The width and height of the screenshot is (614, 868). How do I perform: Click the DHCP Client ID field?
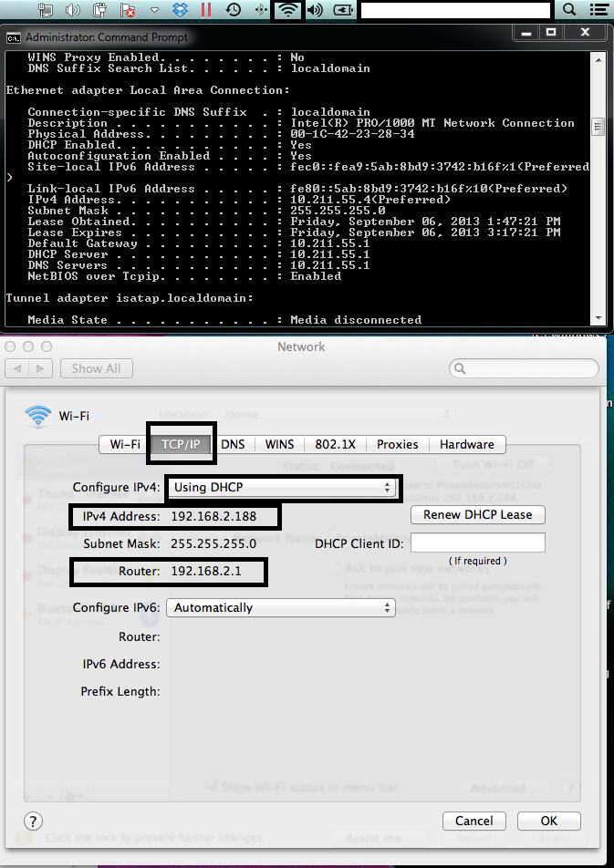[x=477, y=543]
